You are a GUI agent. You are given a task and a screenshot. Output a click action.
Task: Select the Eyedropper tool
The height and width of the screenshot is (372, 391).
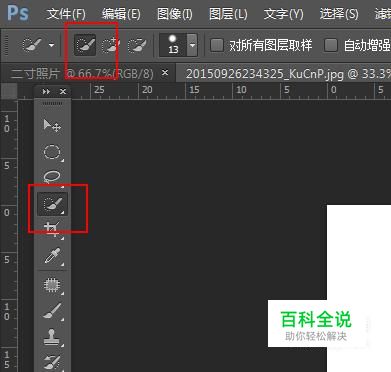pos(52,256)
